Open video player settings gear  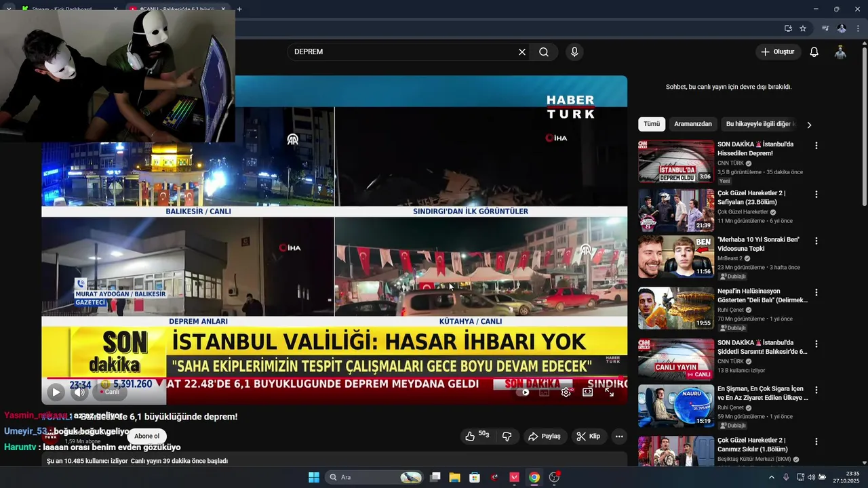566,392
